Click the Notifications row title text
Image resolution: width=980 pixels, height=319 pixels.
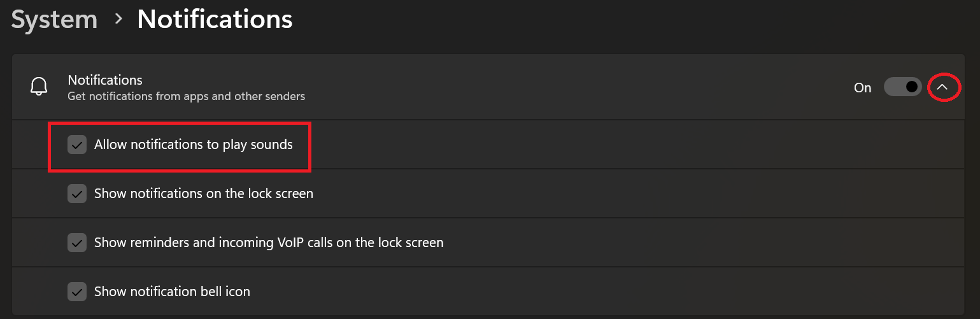tap(105, 80)
